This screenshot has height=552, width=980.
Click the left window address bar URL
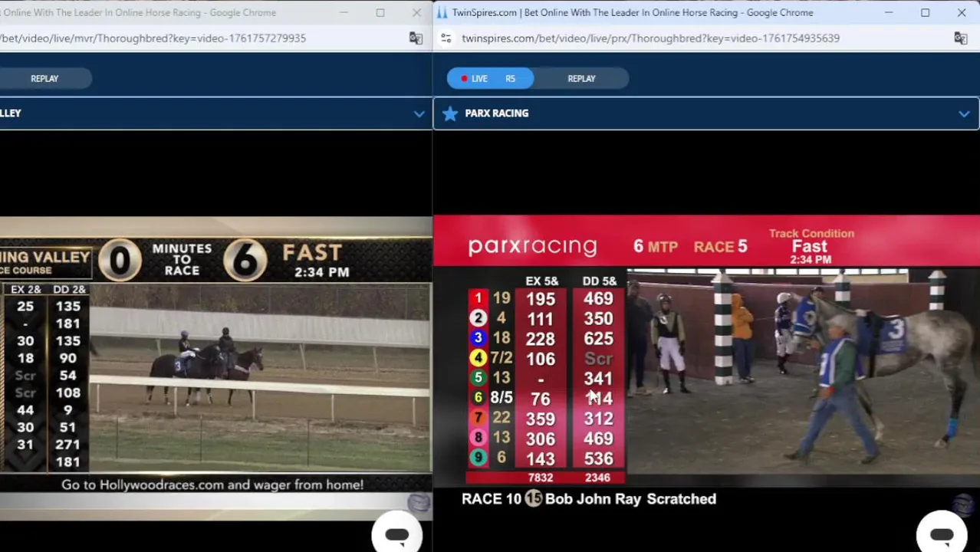[x=153, y=38]
